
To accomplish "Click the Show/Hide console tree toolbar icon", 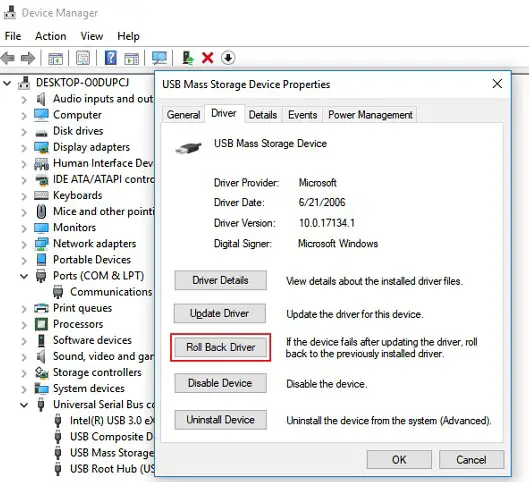I will click(56, 58).
